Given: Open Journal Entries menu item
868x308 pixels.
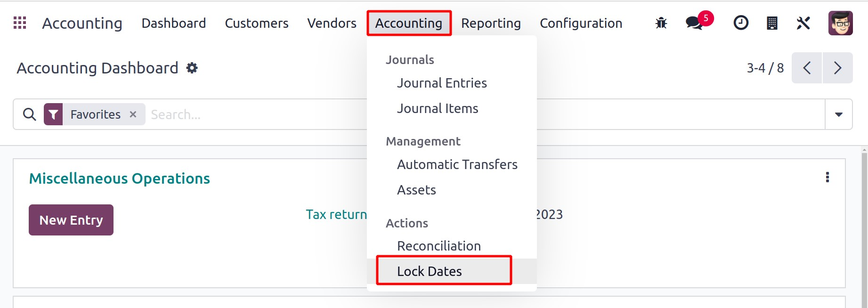Looking at the screenshot, I should click(x=442, y=83).
